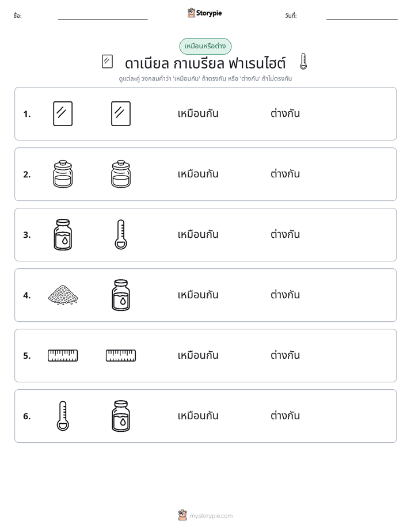Screen dimensions: 411x532
Task: Select the droplet bottle icon in row 3
Action: pos(63,234)
